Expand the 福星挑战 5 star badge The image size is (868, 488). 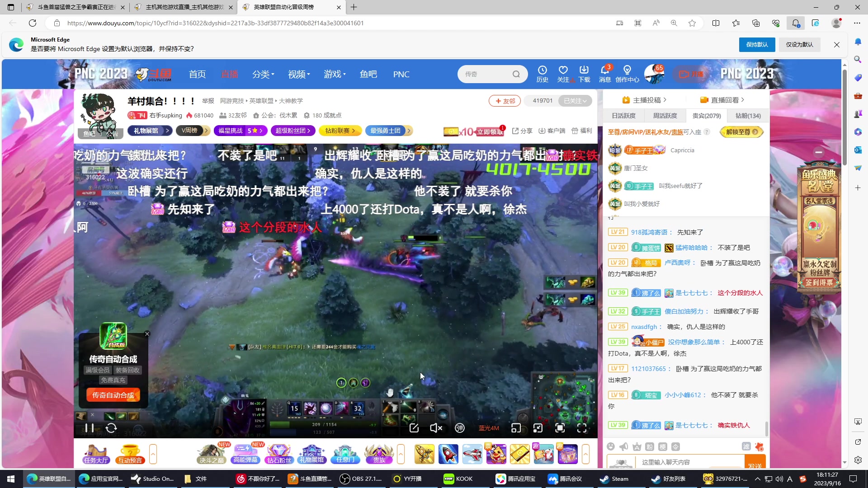[x=240, y=131]
